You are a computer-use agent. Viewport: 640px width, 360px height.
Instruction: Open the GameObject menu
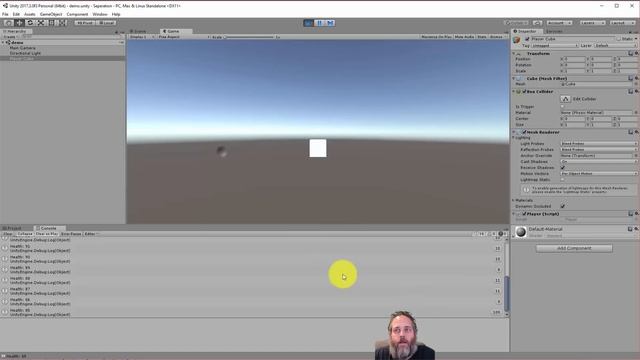coord(51,14)
